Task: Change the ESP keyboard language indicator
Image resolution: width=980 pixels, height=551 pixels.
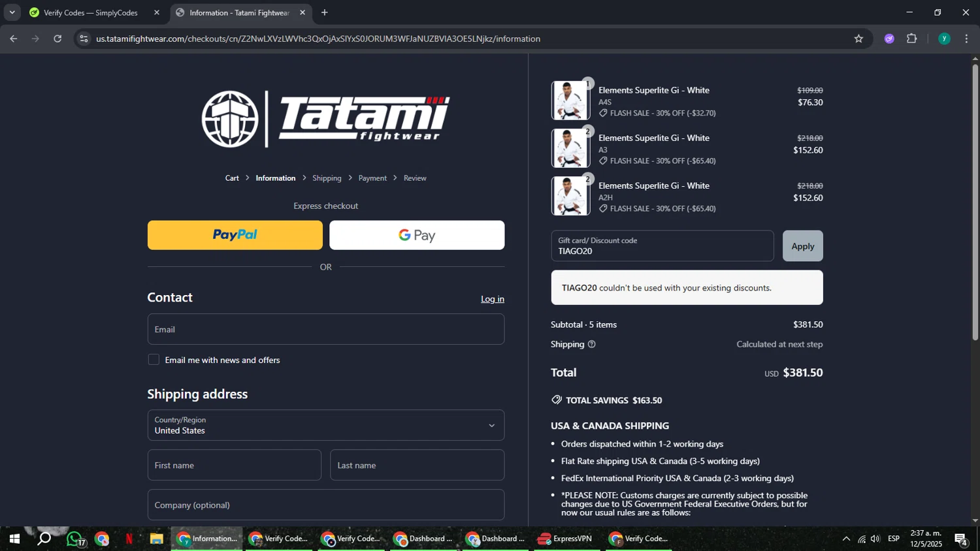Action: coord(894,539)
